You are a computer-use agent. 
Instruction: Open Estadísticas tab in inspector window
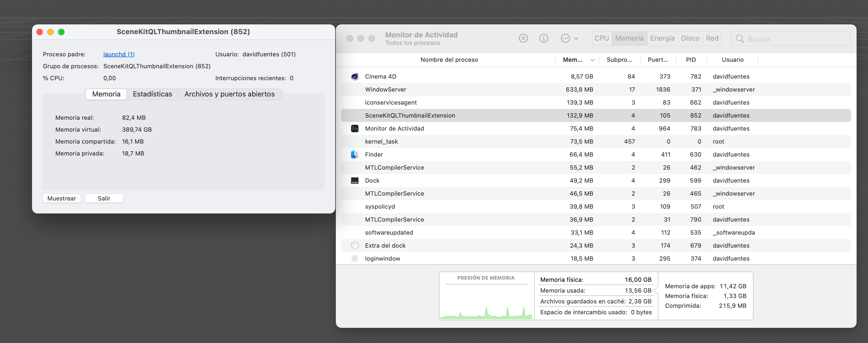point(152,94)
